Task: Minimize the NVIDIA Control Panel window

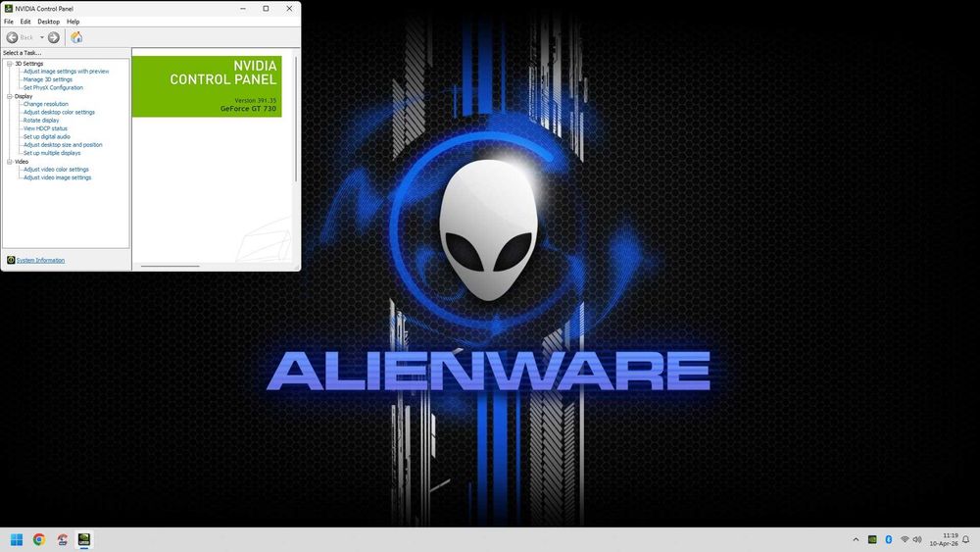Action: [x=243, y=9]
